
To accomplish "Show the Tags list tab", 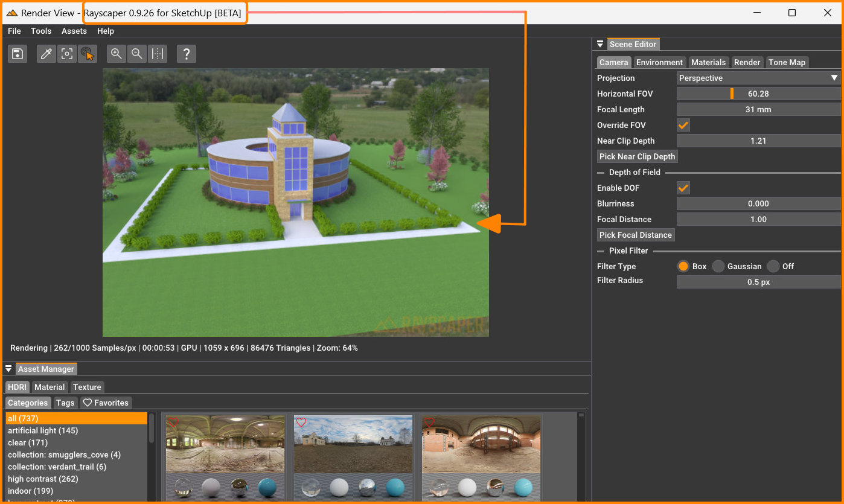I will pyautogui.click(x=65, y=403).
